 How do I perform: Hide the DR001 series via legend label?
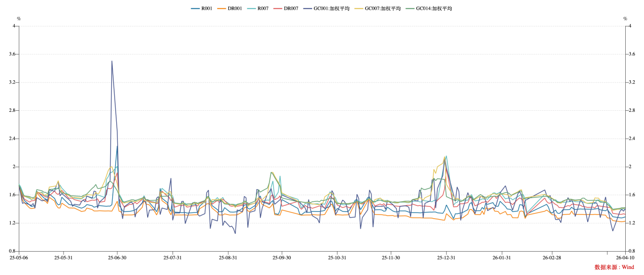(x=234, y=9)
